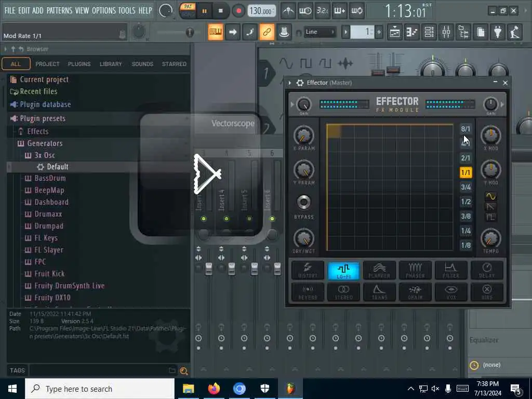Click the browser search magnifier icon
Viewport: 532px width, 399px height.
coord(184,371)
